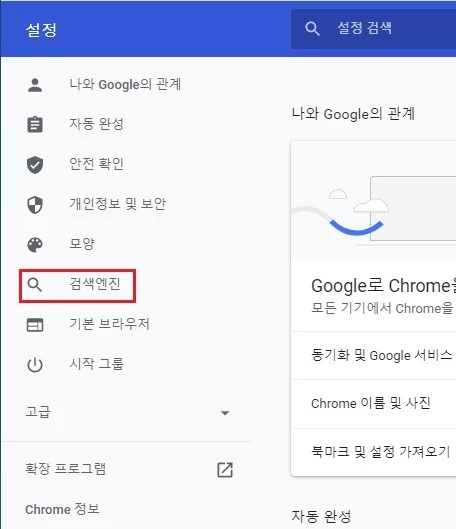Click into the 설정 검색 input field
The width and height of the screenshot is (456, 529).
373,29
